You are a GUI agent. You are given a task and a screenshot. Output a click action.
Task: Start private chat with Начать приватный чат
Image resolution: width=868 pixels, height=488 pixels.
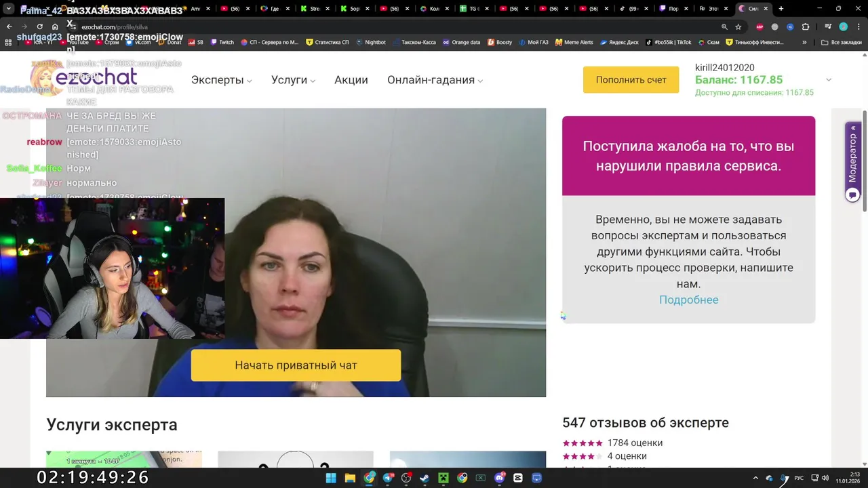pos(296,365)
